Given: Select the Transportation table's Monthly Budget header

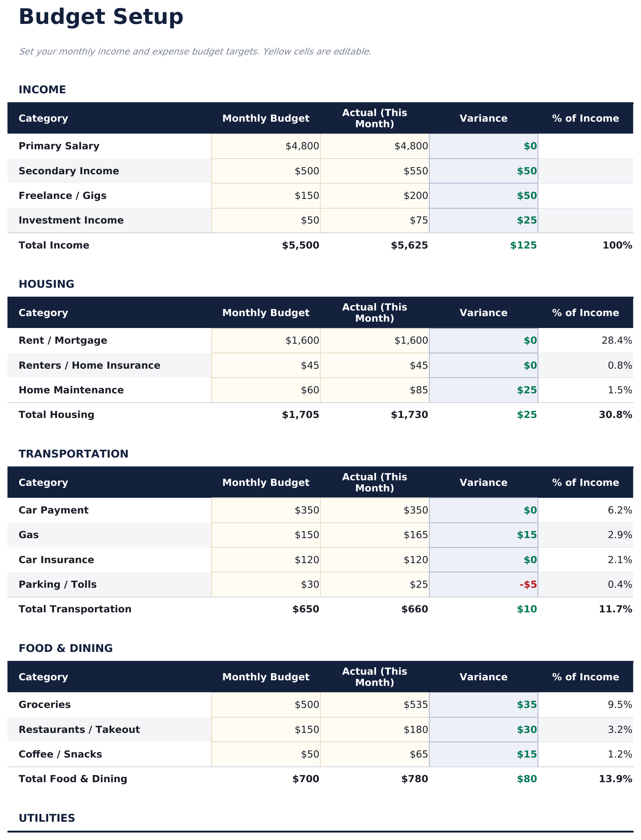Looking at the screenshot, I should [x=265, y=483].
